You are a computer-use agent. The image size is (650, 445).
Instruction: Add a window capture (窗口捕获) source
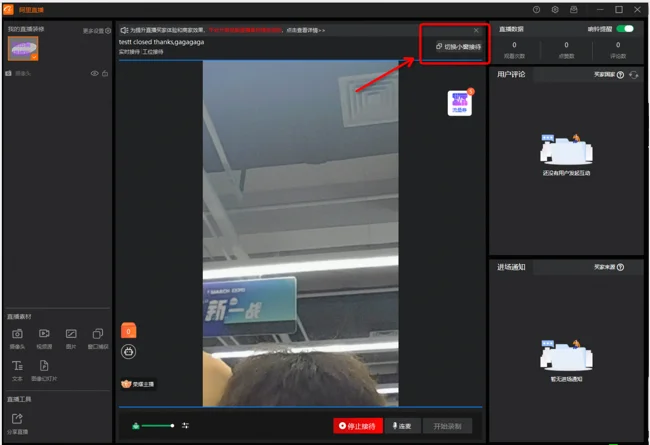pyautogui.click(x=98, y=338)
